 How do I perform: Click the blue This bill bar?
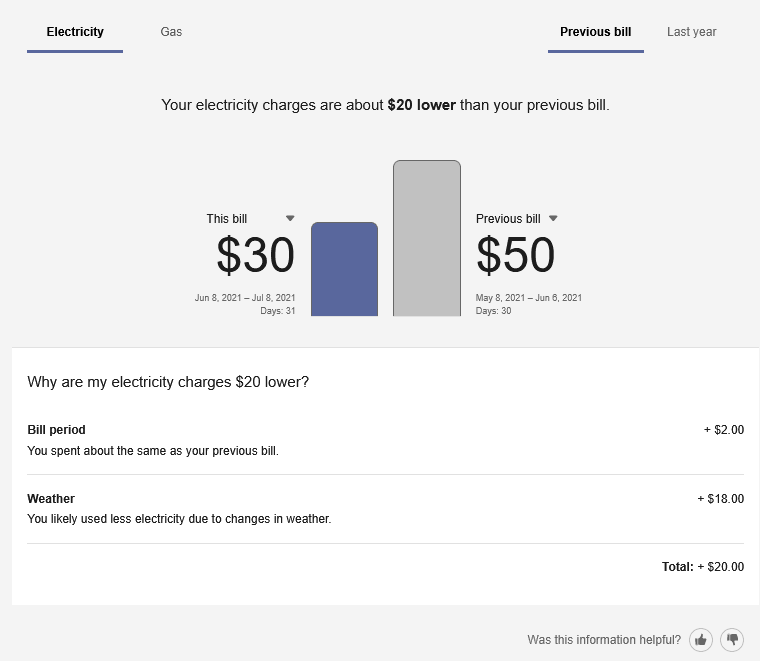tap(344, 270)
